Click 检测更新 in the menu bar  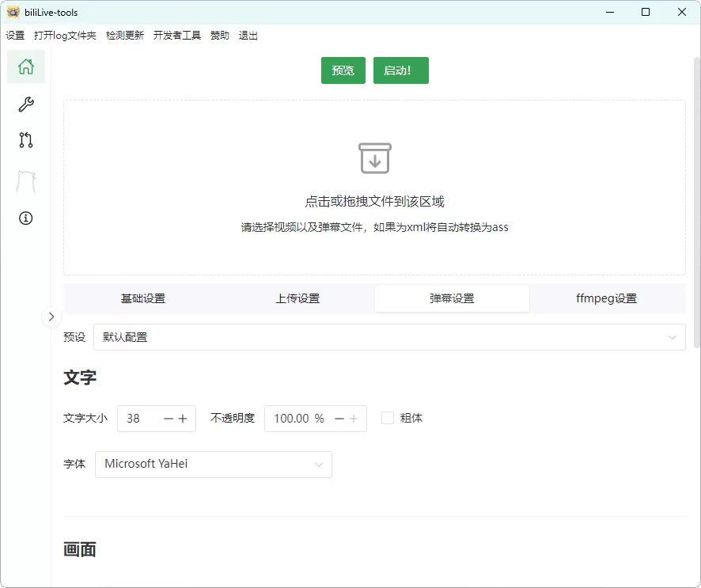[125, 35]
